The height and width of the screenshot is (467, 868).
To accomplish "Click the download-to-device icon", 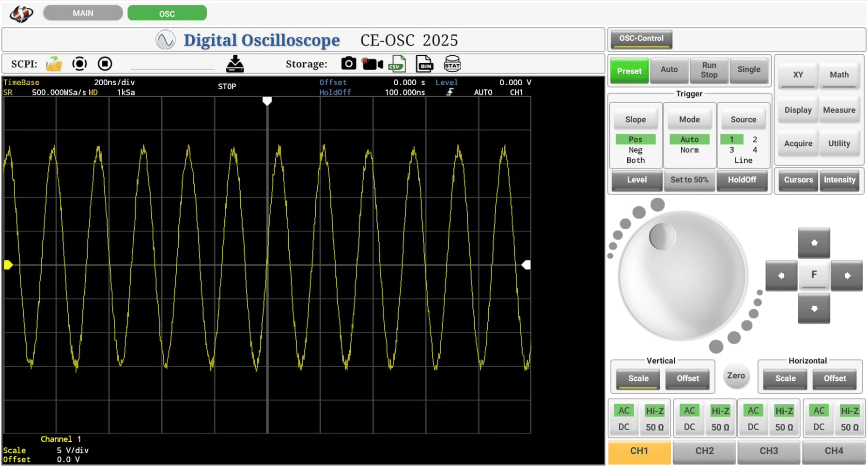I will (x=235, y=63).
